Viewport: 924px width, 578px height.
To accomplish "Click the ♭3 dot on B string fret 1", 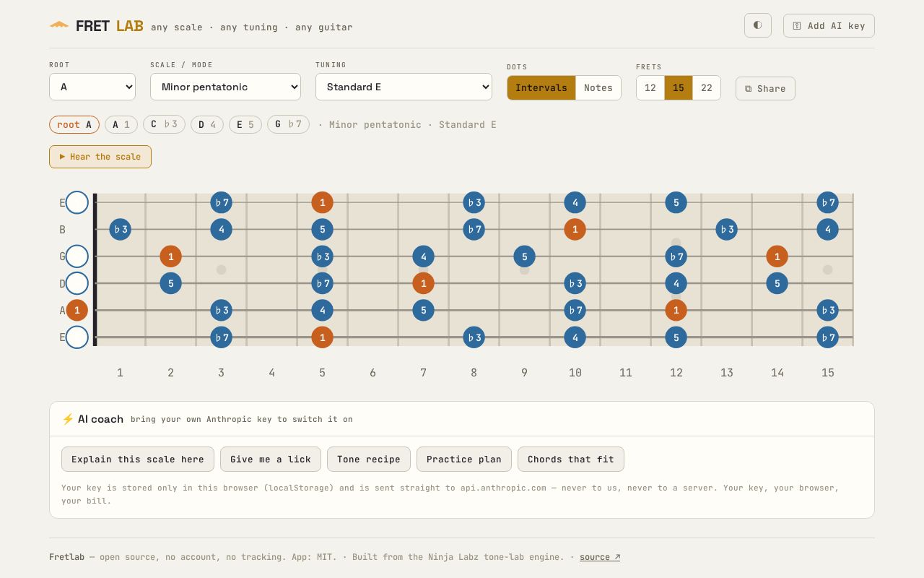I will (x=120, y=230).
